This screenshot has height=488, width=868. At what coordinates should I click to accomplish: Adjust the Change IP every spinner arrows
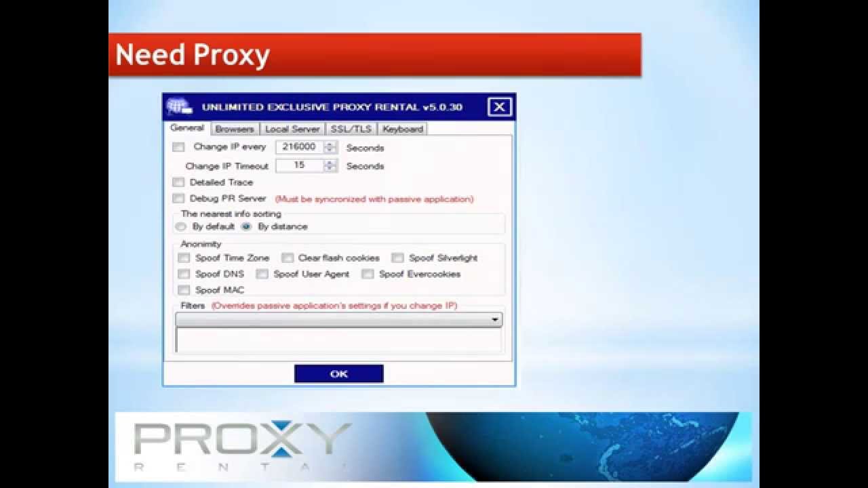click(x=330, y=147)
